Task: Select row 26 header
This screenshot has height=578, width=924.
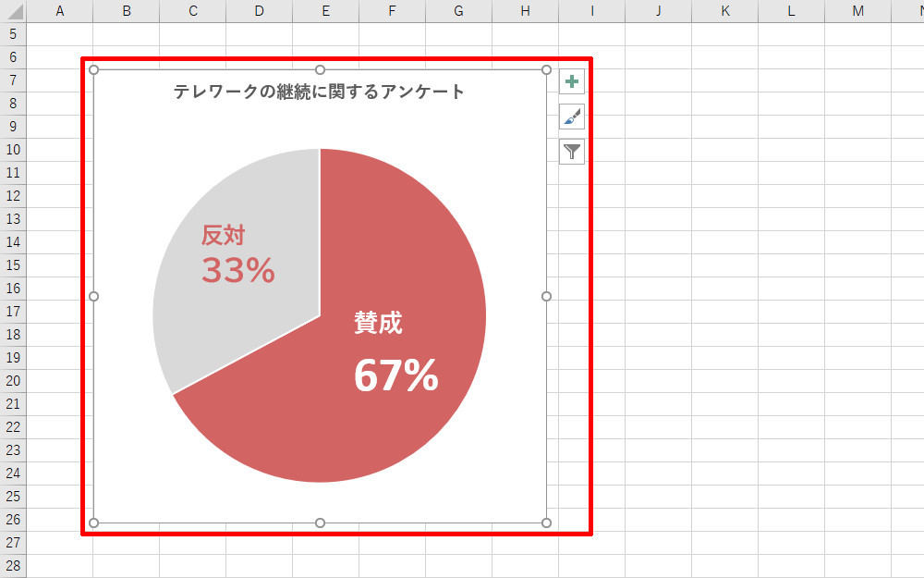Action: coord(13,520)
